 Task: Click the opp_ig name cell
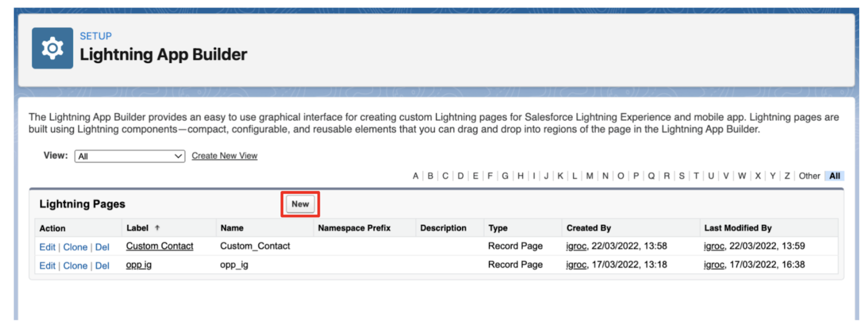(234, 265)
